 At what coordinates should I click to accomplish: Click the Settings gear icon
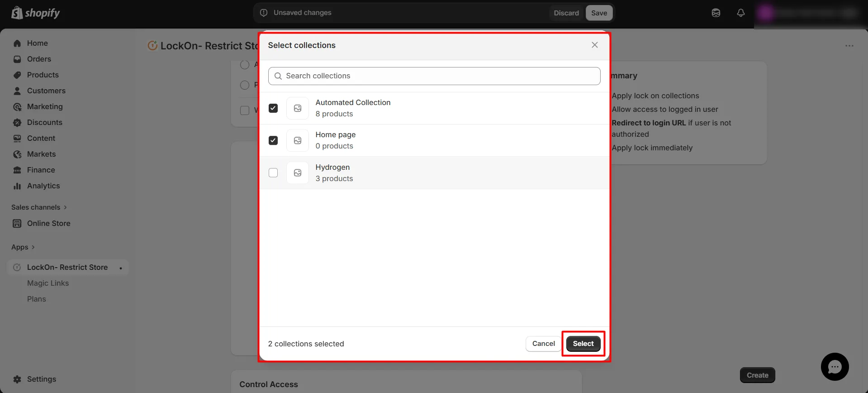17,379
